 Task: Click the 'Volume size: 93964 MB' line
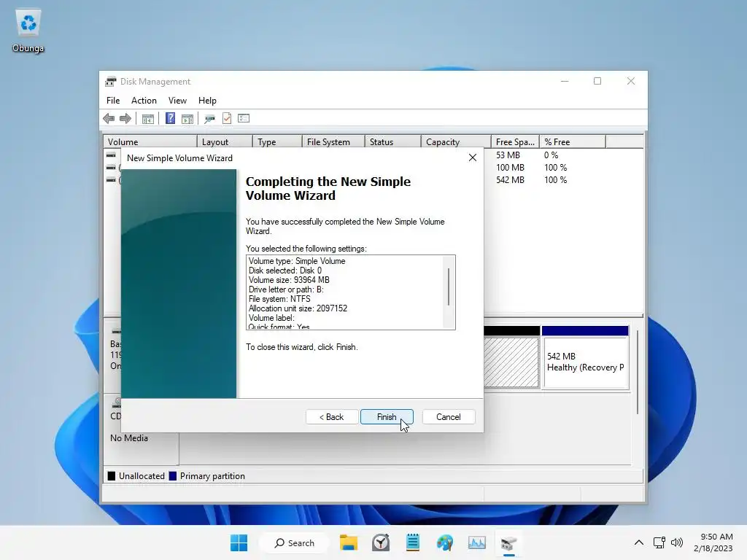coord(289,280)
